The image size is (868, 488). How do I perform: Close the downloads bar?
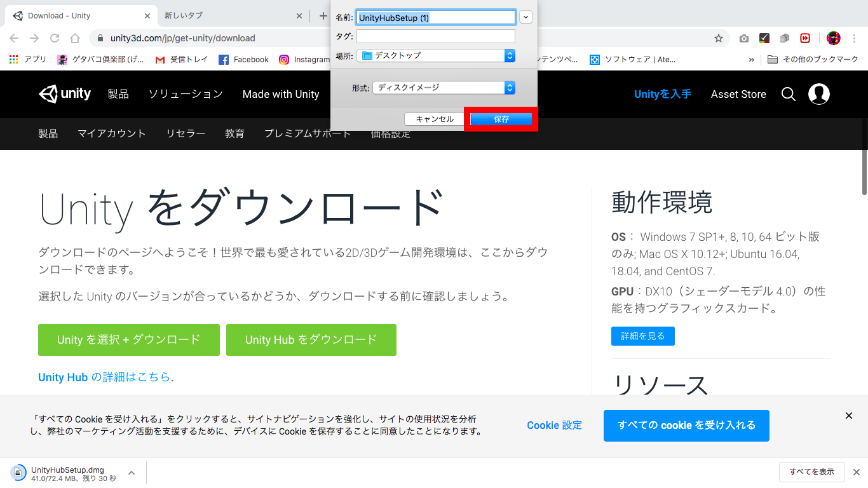click(856, 472)
